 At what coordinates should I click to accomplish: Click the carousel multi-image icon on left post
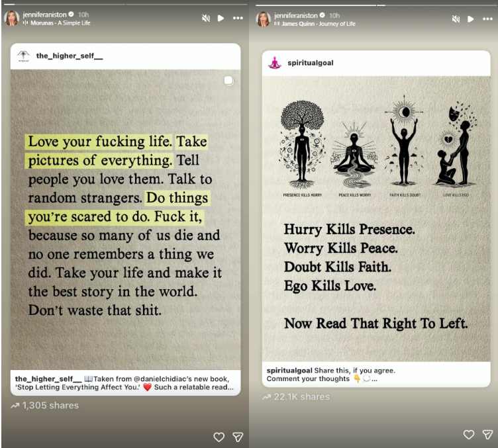pyautogui.click(x=228, y=81)
